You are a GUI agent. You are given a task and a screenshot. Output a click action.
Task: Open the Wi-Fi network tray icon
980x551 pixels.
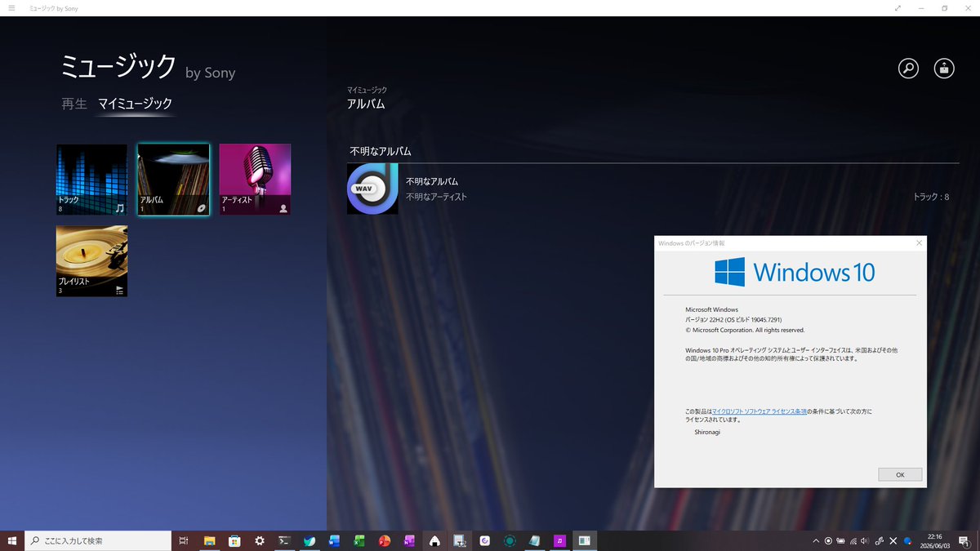point(853,540)
